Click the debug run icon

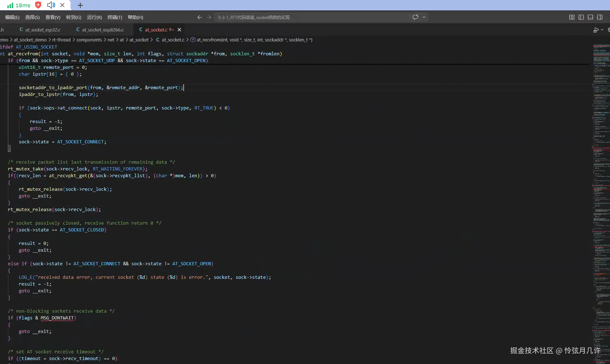pyautogui.click(x=596, y=30)
